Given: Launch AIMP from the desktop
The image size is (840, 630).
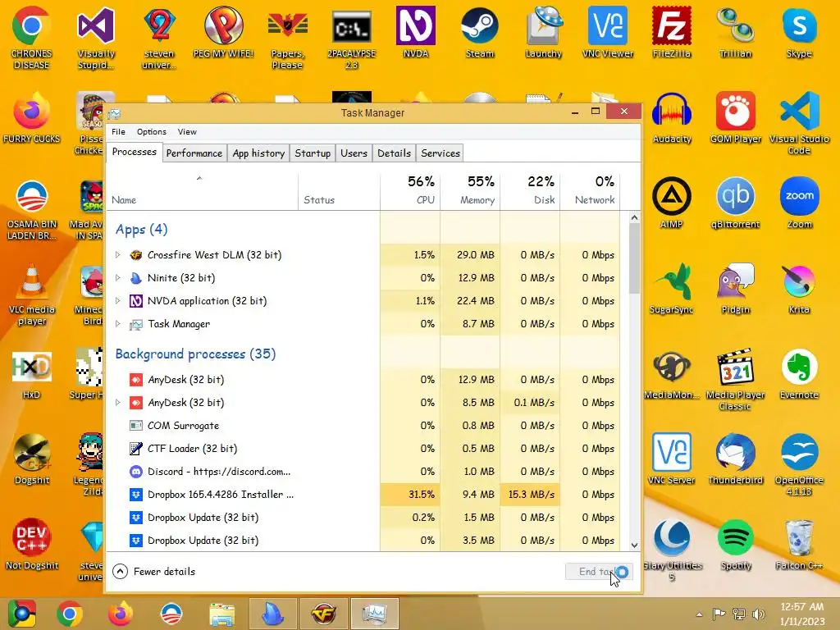Looking at the screenshot, I should point(671,203).
